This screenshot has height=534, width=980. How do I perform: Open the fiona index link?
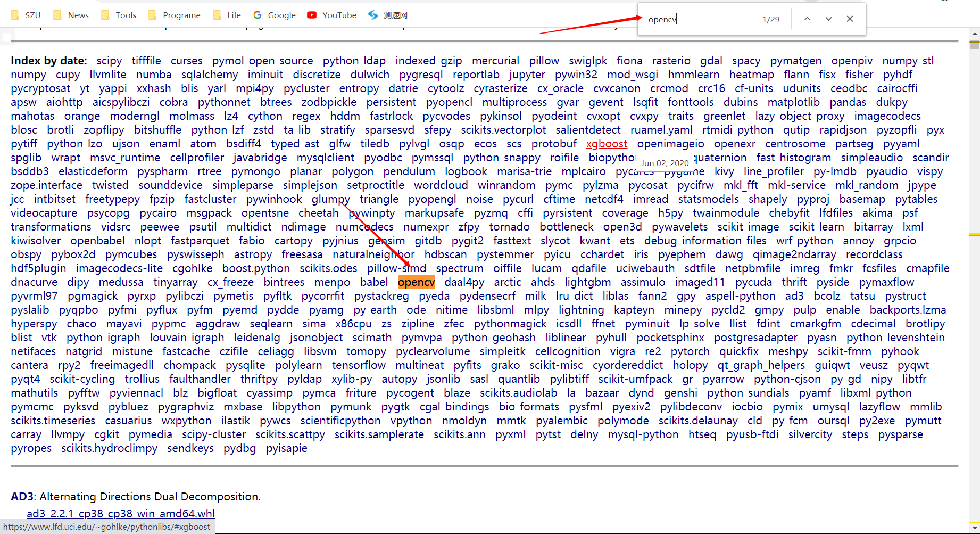click(630, 61)
